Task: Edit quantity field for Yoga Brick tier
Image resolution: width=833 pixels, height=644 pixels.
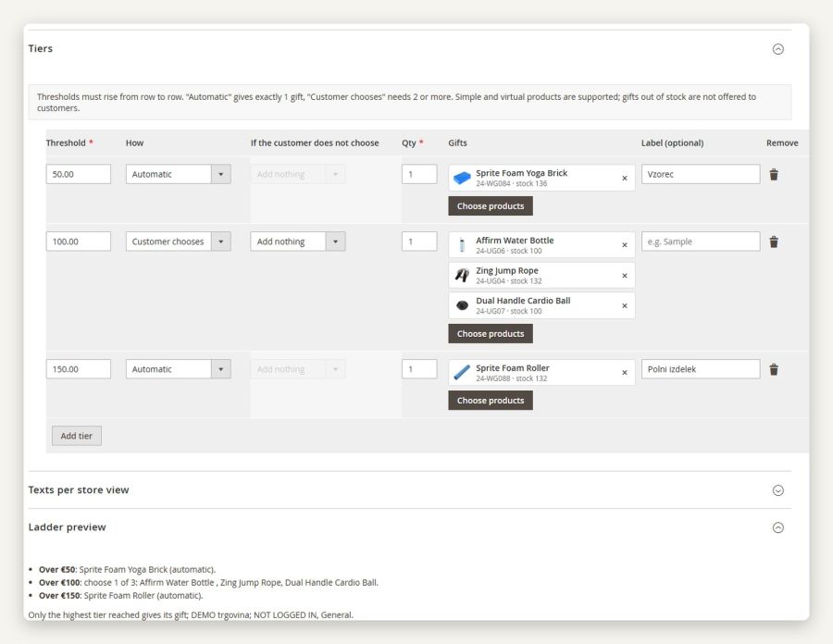Action: [x=419, y=174]
